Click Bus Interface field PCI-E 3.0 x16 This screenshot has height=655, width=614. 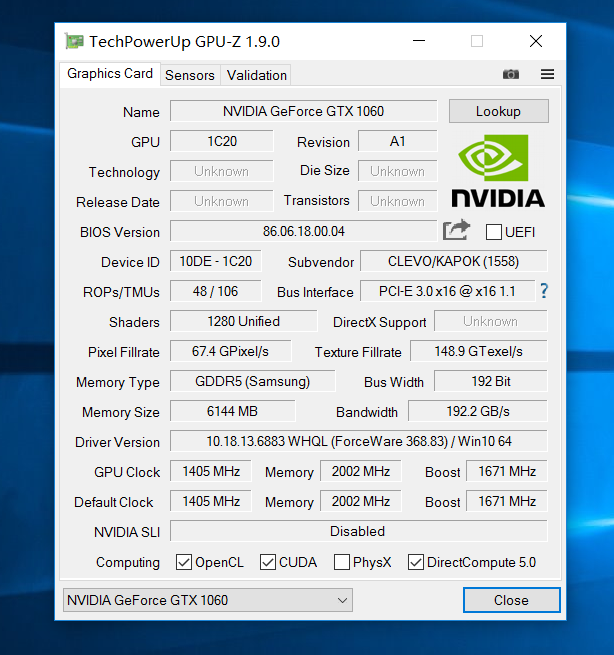447,291
